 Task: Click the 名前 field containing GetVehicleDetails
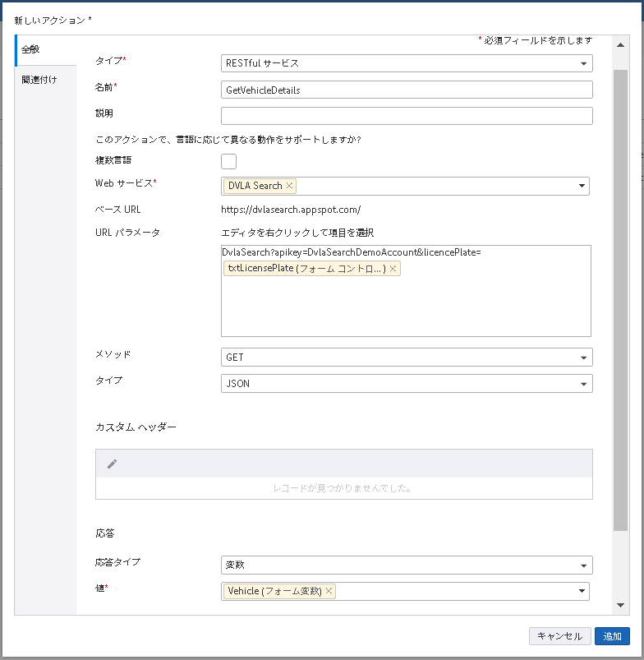407,90
